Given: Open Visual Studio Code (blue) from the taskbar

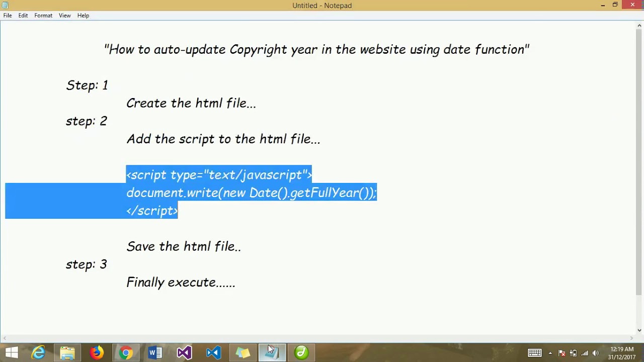Looking at the screenshot, I should click(213, 353).
